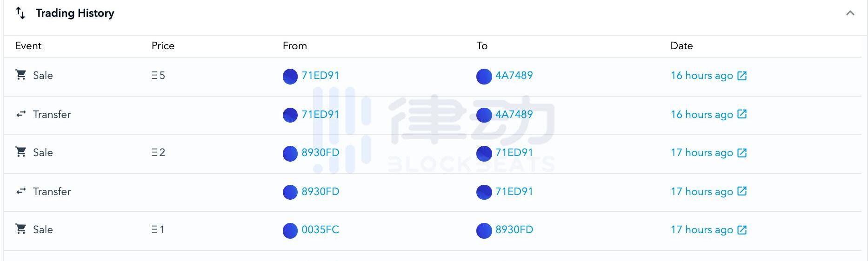Open external link icon for second transfer
This screenshot has height=261, width=868.
[x=742, y=191]
